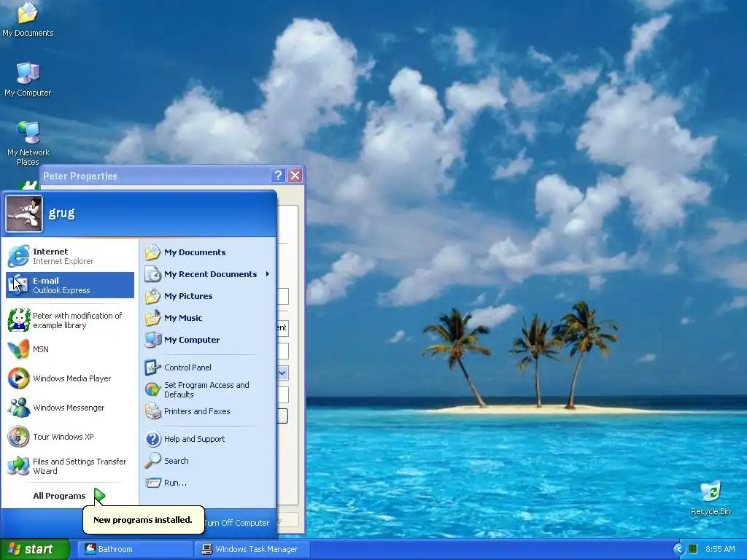Open Search from Start menu
The height and width of the screenshot is (560, 747).
click(208, 461)
